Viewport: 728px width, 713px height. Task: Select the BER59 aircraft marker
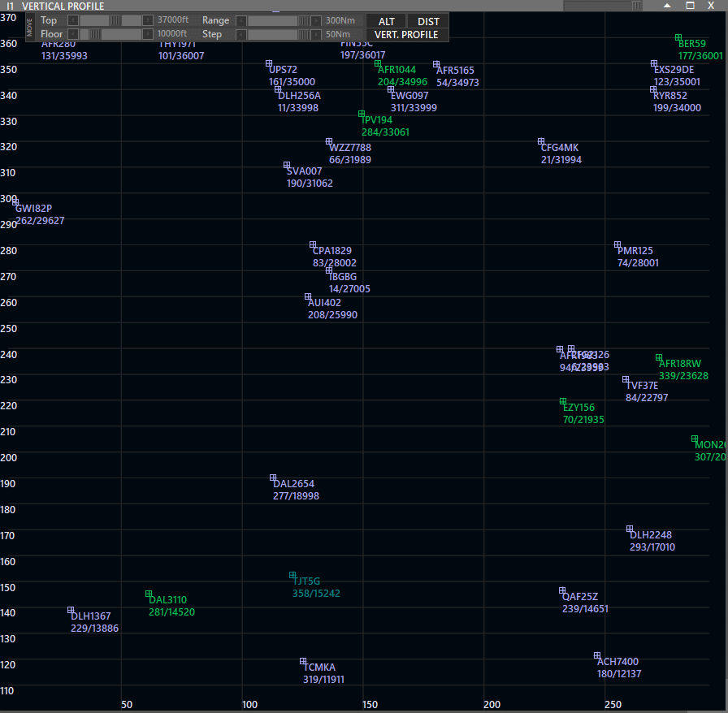point(678,37)
